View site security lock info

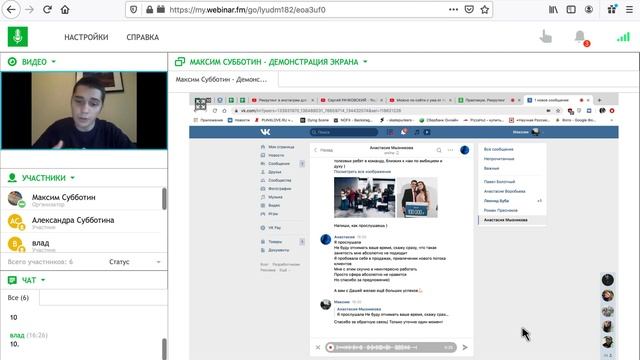tap(149, 9)
